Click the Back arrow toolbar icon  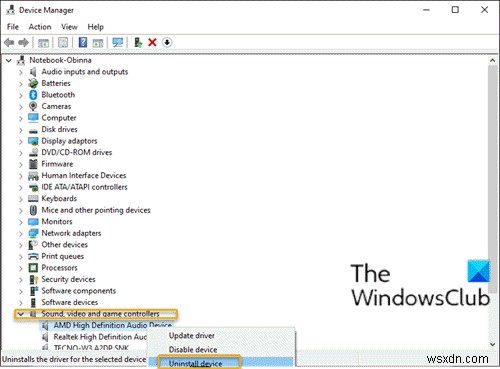(9, 43)
